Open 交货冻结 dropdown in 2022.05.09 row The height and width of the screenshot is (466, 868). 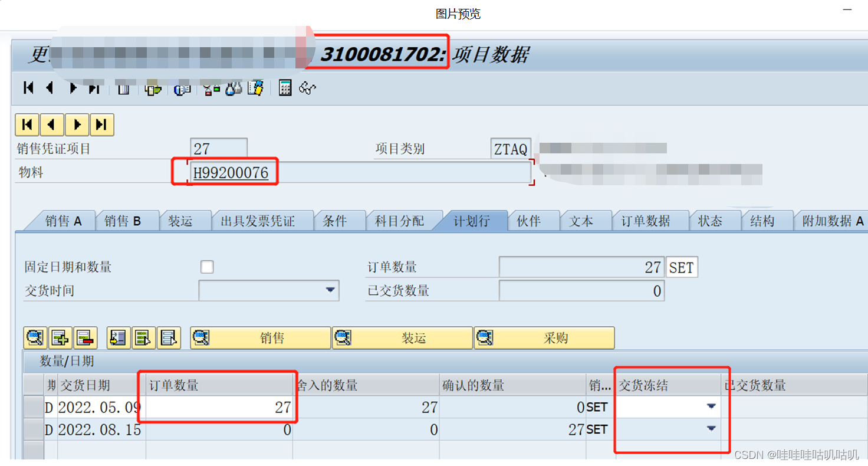(711, 406)
